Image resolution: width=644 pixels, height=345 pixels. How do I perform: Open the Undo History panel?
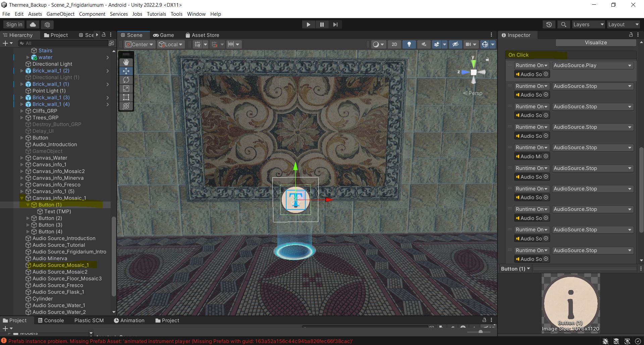coord(549,24)
